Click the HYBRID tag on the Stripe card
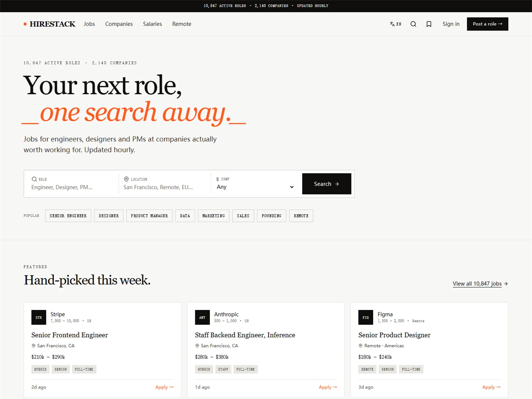This screenshot has height=399, width=532. (x=40, y=369)
